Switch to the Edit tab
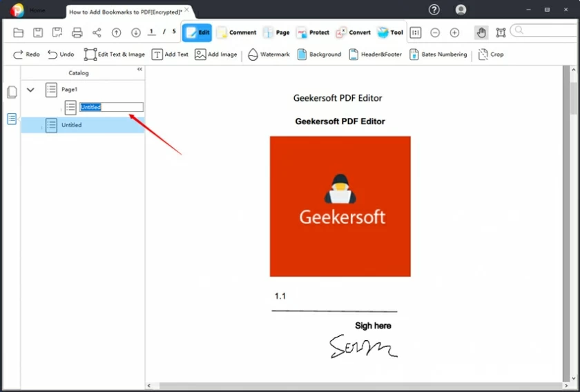This screenshot has width=580, height=392. point(197,32)
